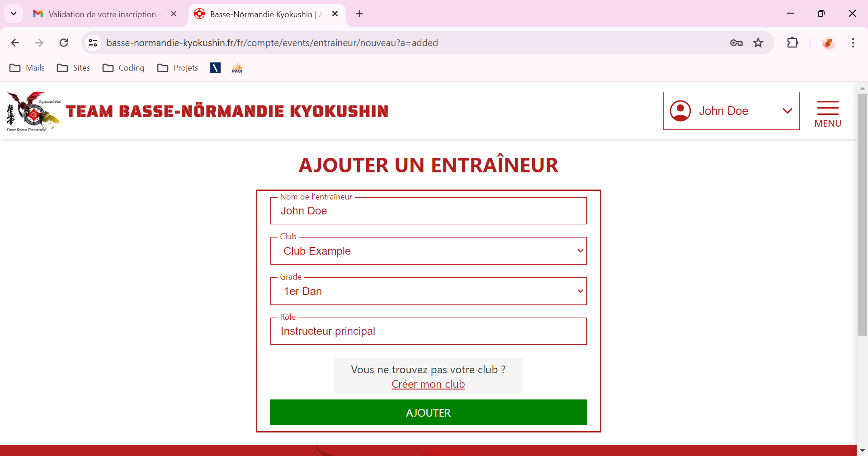Expand the John Doe account dropdown
868x456 pixels.
pos(787,111)
